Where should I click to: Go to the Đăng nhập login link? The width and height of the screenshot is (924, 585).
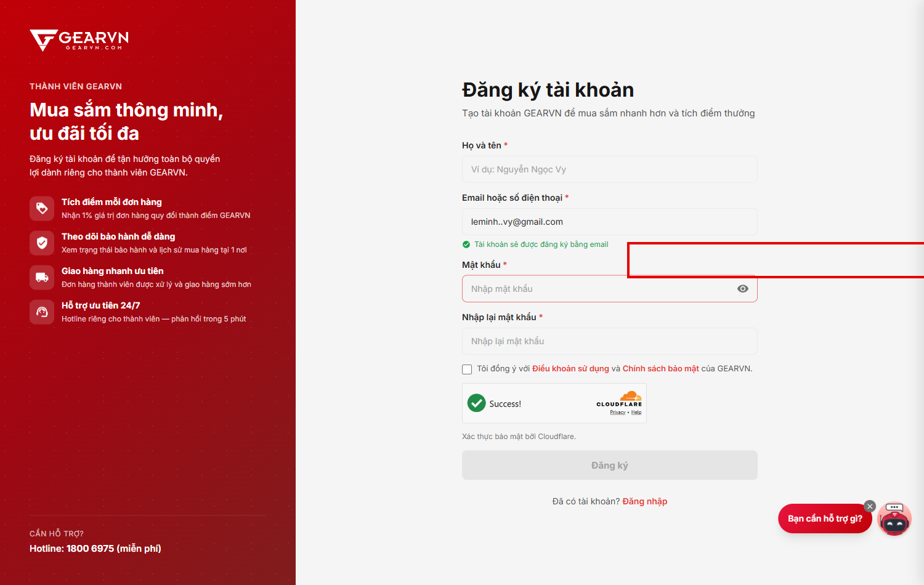645,501
